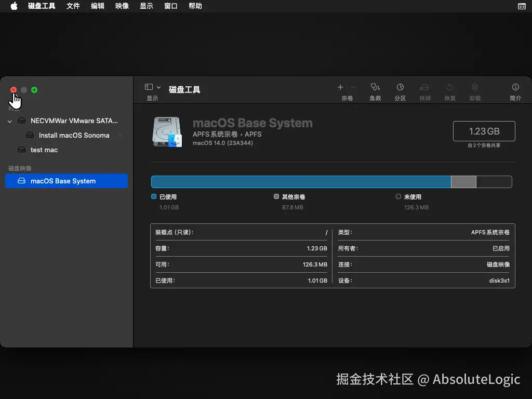The height and width of the screenshot is (399, 532).
Task: Open the 映像 menu
Action: 122,6
